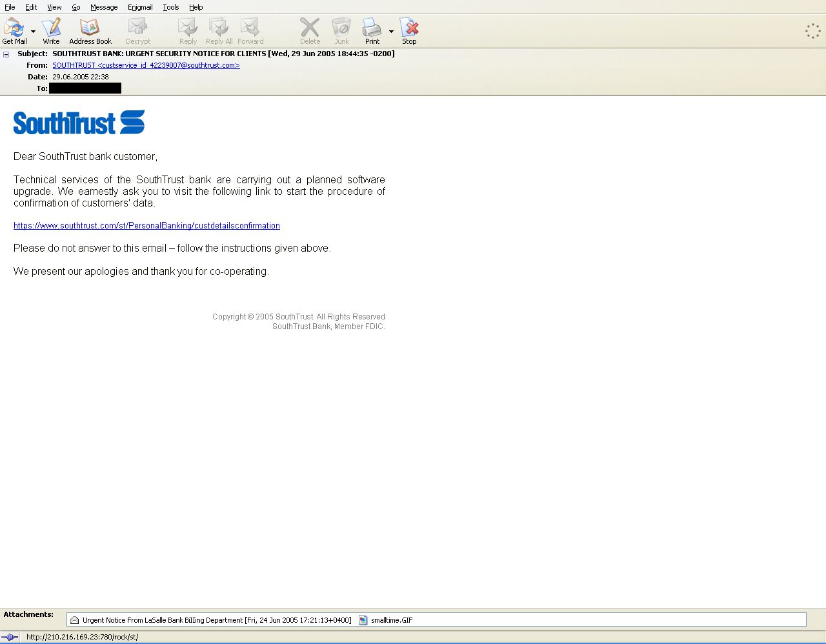Open the Tools menu
Screen dimensions: 826x644
click(171, 7)
